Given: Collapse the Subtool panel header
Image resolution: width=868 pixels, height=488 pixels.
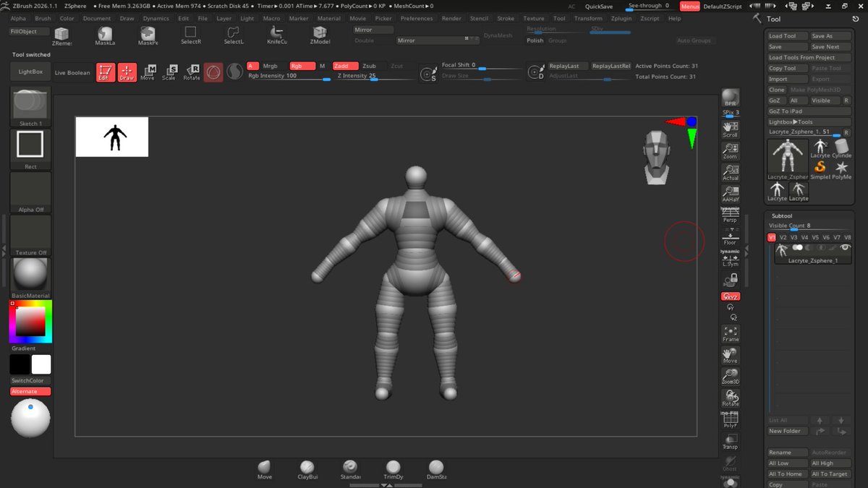Looking at the screenshot, I should tap(781, 215).
